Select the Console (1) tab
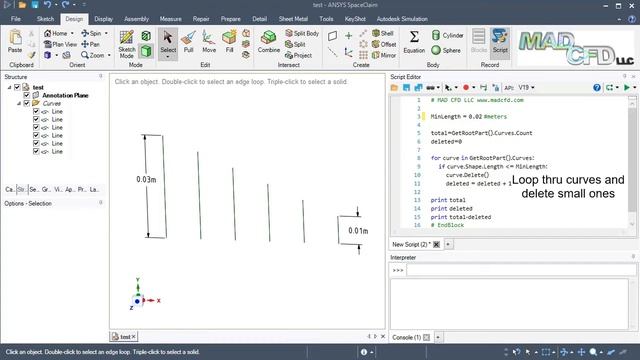640x360 pixels. coord(406,338)
